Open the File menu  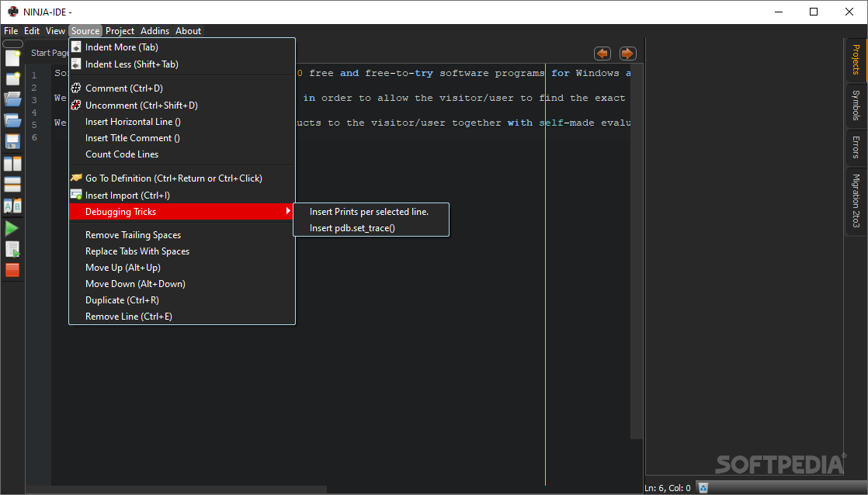[11, 31]
